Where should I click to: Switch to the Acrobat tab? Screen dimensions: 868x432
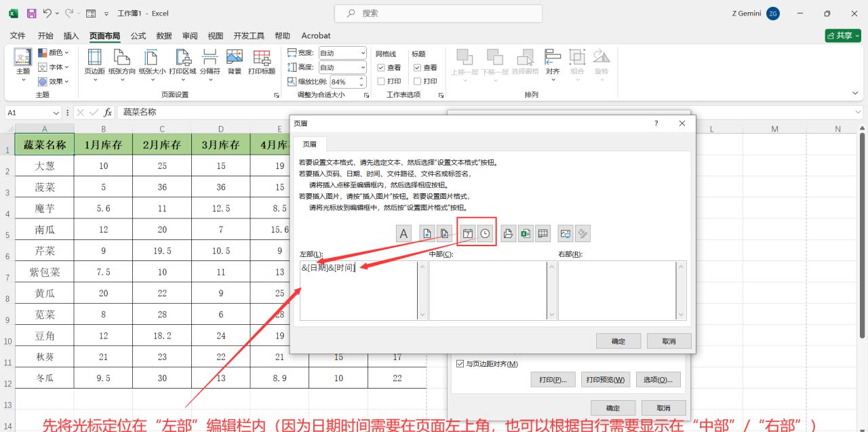316,35
